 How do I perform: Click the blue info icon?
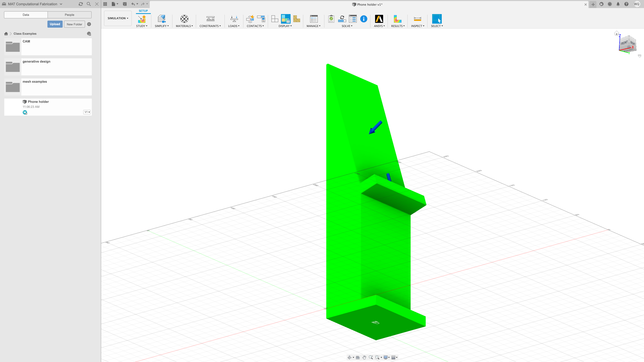[364, 19]
